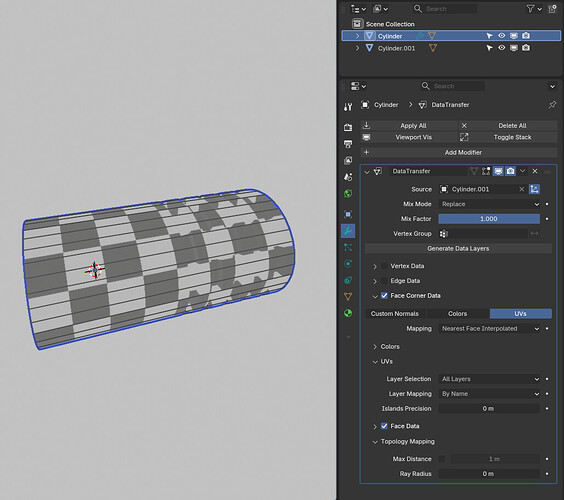Switch to the UVs tab
This screenshot has width=564, height=500.
[520, 313]
